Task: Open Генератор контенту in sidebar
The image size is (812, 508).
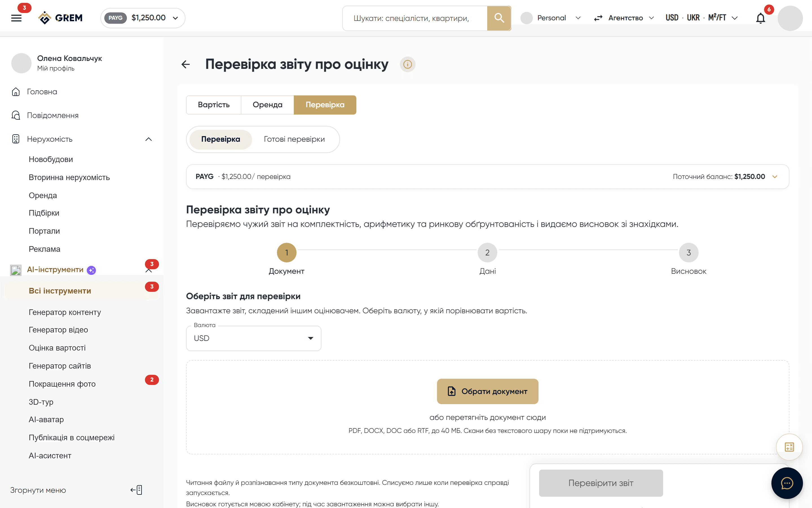Action: [65, 312]
